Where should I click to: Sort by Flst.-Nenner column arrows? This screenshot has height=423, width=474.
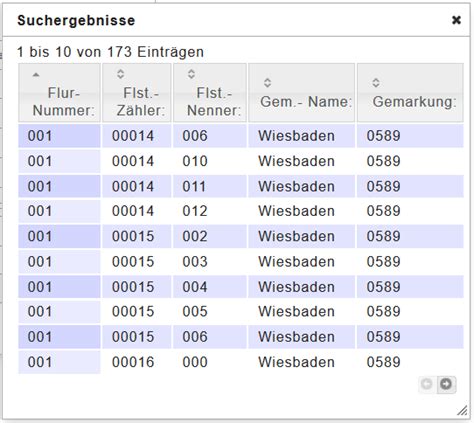tap(191, 74)
